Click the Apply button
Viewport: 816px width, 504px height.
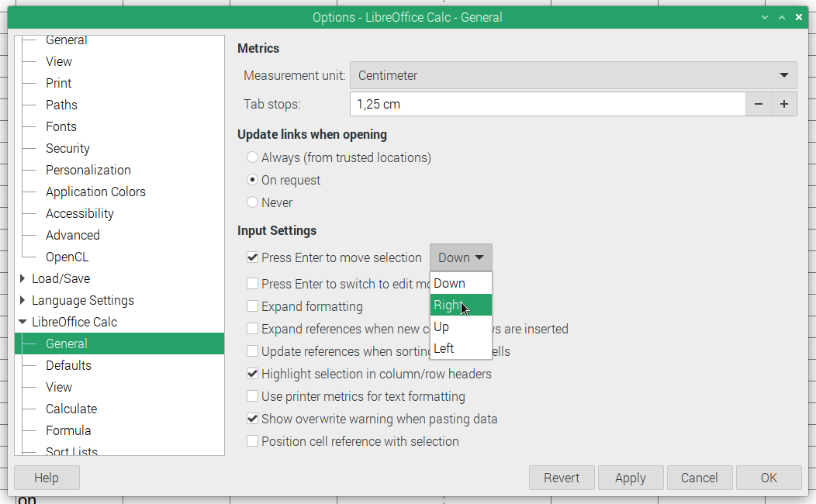630,478
